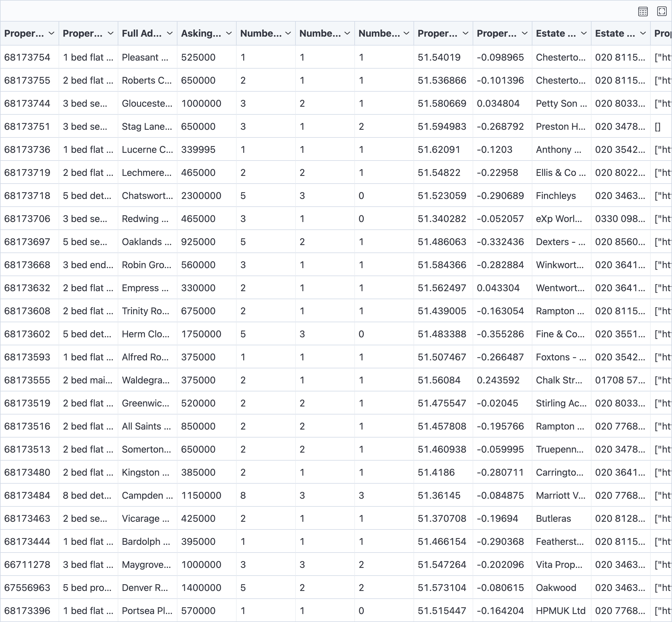
Task: Select the 8 bed det... property cell
Action: (x=87, y=495)
